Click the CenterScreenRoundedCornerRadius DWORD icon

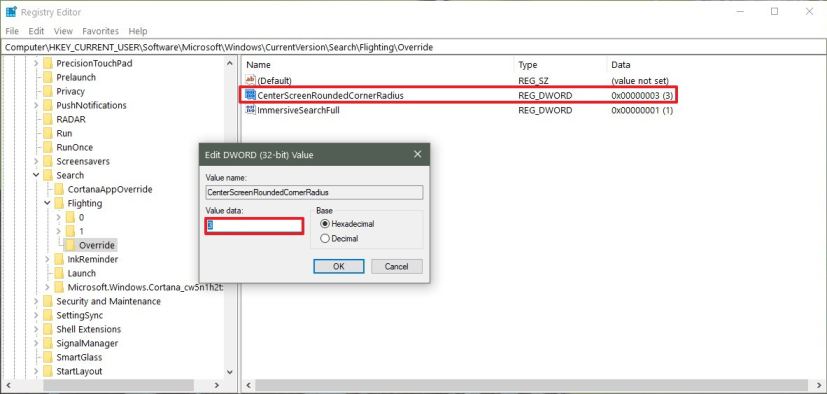(x=251, y=95)
